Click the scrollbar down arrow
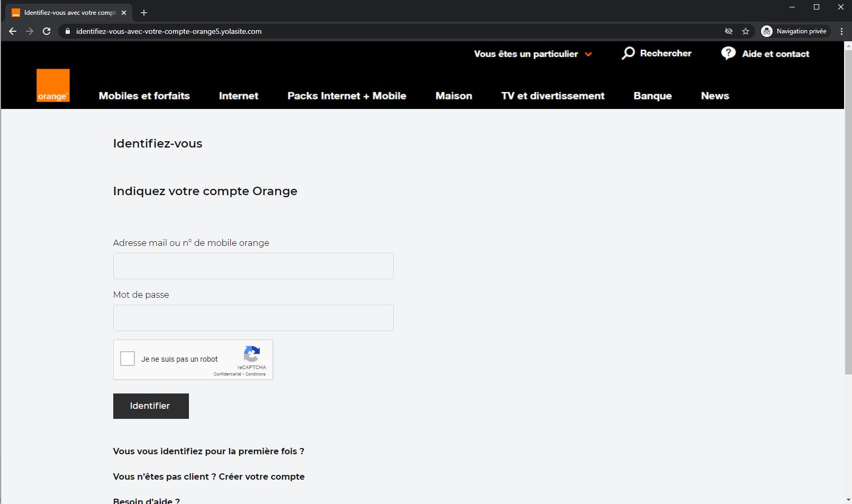Viewport: 852px width, 504px height. coord(848,499)
